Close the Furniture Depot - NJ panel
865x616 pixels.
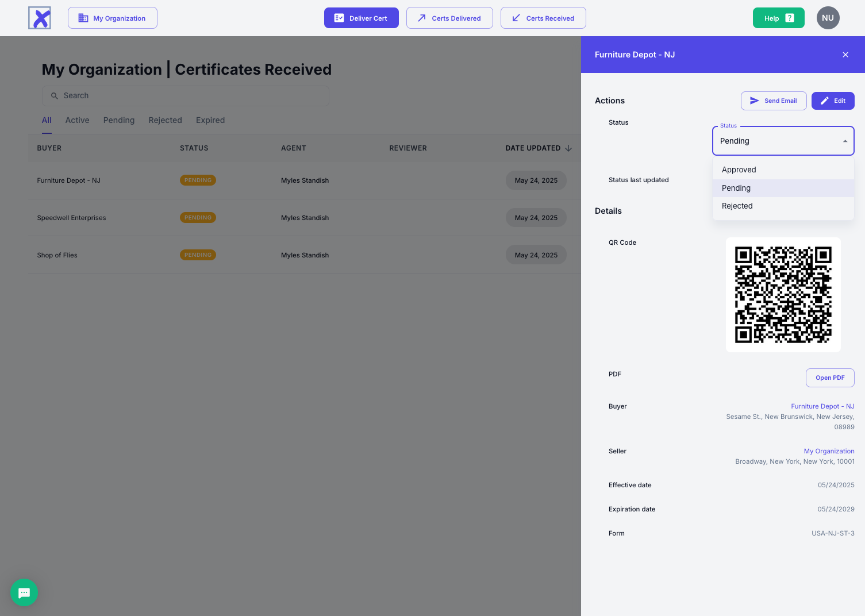pyautogui.click(x=845, y=55)
